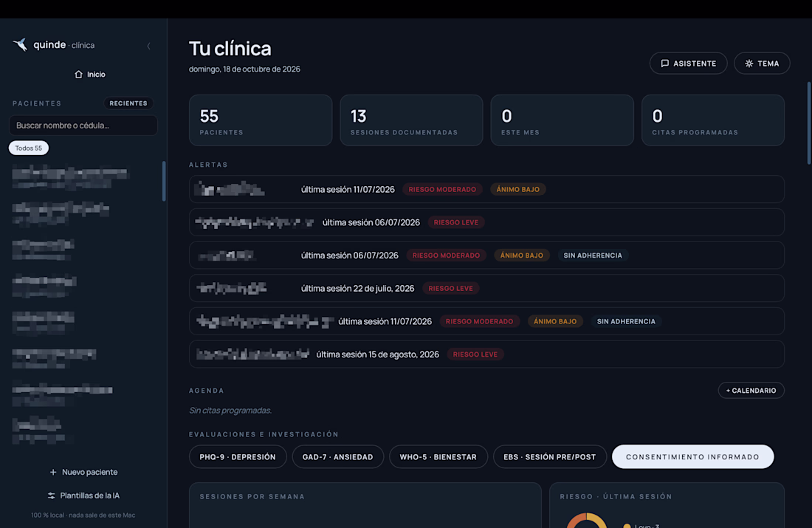Focus the Buscar nombre o cédula field
The width and height of the screenshot is (812, 528).
pos(83,126)
